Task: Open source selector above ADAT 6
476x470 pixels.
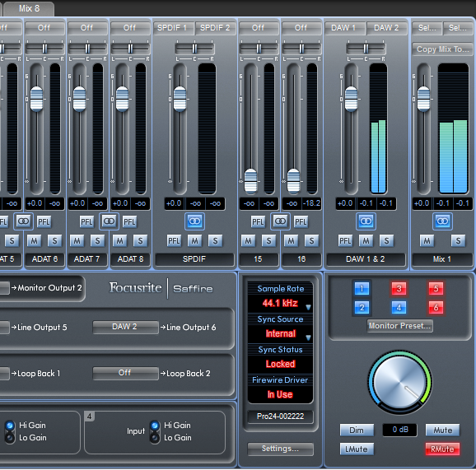Action: click(x=44, y=28)
